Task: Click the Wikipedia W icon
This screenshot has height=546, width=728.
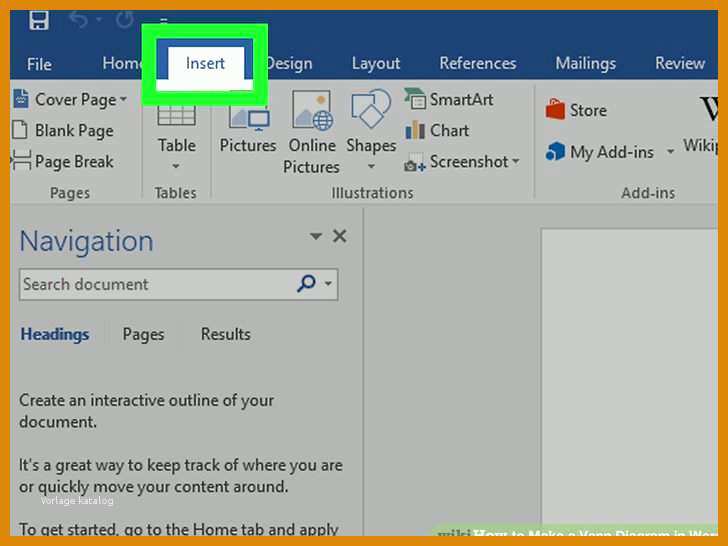Action: (x=708, y=109)
